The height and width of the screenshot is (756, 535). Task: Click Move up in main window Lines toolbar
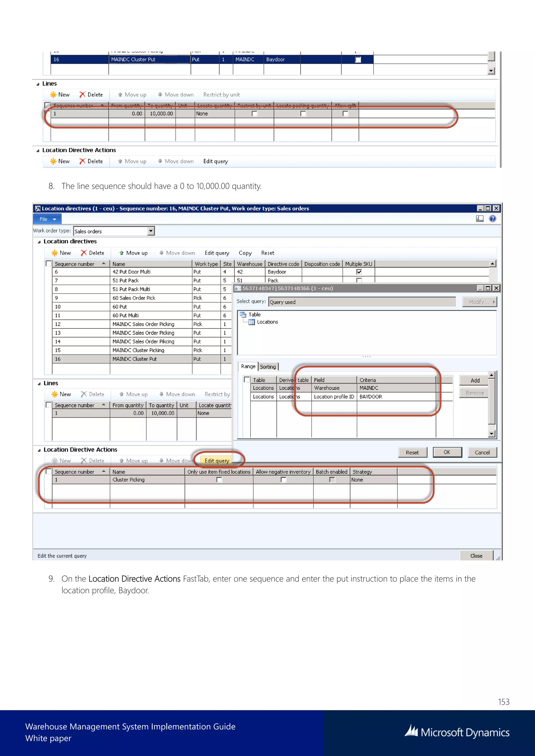coord(133,394)
